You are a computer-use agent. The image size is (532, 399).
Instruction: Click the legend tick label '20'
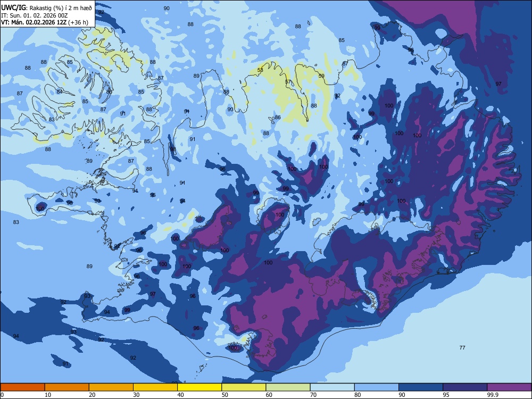click(92, 395)
